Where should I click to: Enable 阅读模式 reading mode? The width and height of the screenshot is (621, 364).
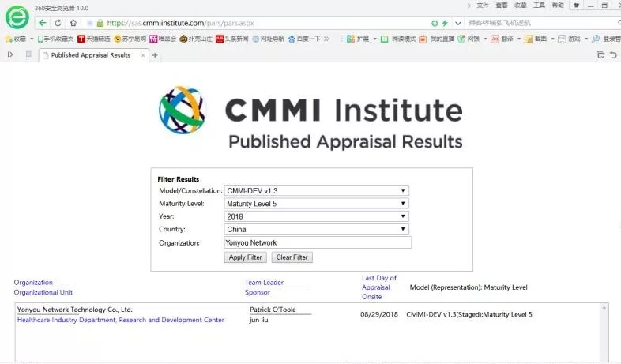click(397, 39)
